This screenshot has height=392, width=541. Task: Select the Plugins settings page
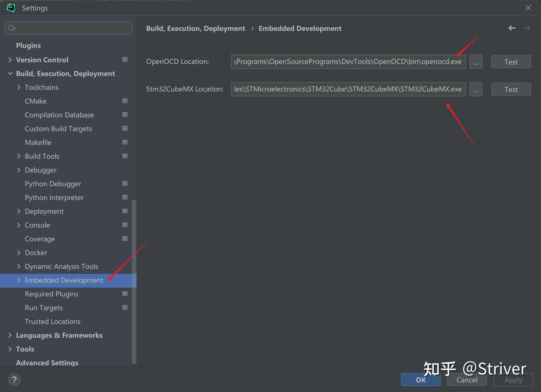point(28,45)
